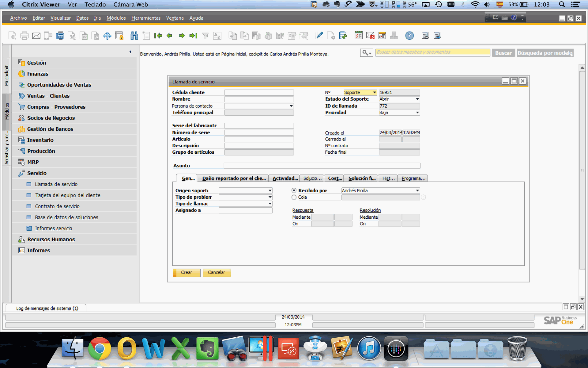
Task: Go to first record arrow icon
Action: point(158,36)
